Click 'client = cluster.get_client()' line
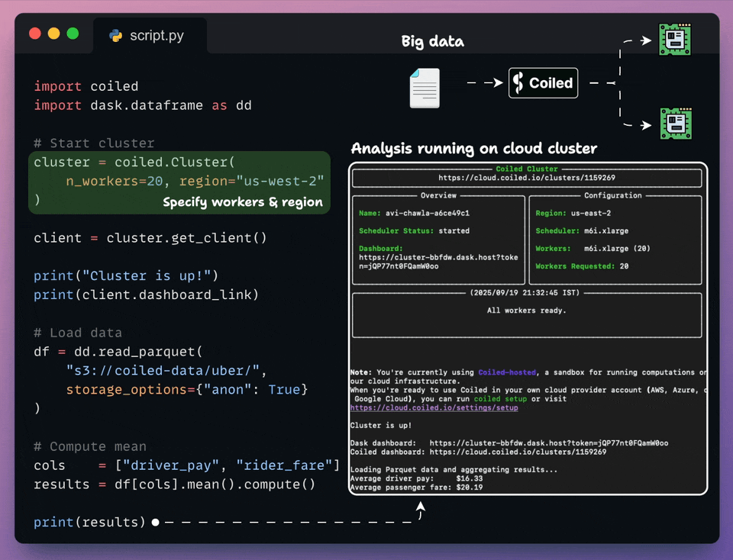This screenshot has height=560, width=733. point(150,238)
